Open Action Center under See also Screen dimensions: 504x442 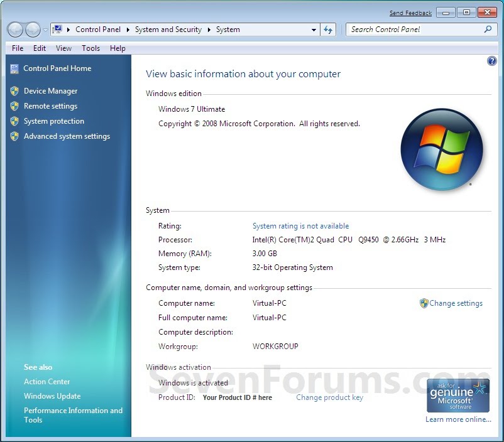47,382
